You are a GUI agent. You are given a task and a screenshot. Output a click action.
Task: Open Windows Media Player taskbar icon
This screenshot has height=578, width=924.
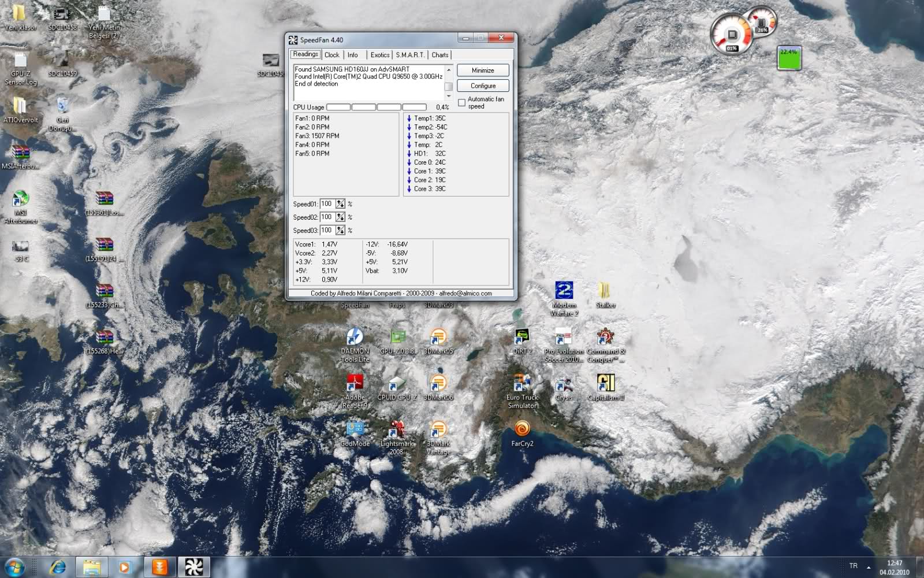click(x=124, y=567)
